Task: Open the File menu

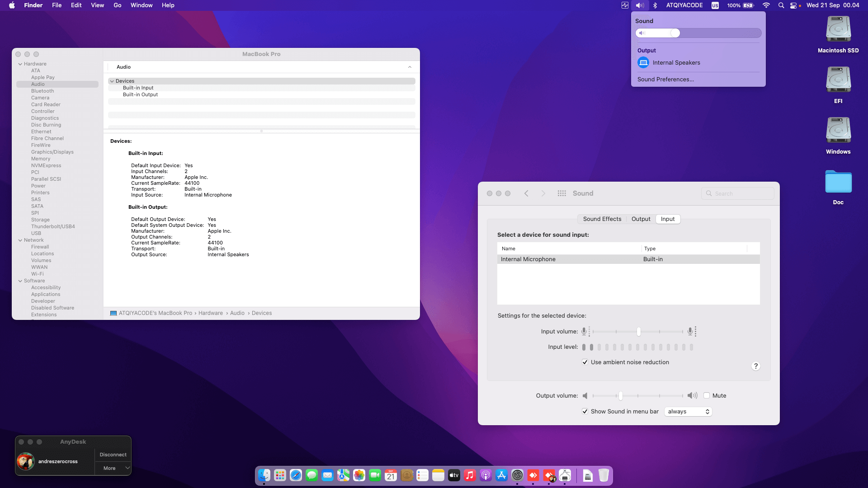Action: (x=57, y=5)
